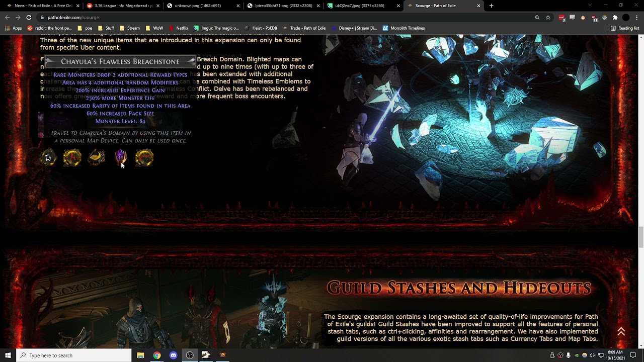Open the Disney+ bookmark
Screen dimensions: 644x362
pyautogui.click(x=354, y=28)
